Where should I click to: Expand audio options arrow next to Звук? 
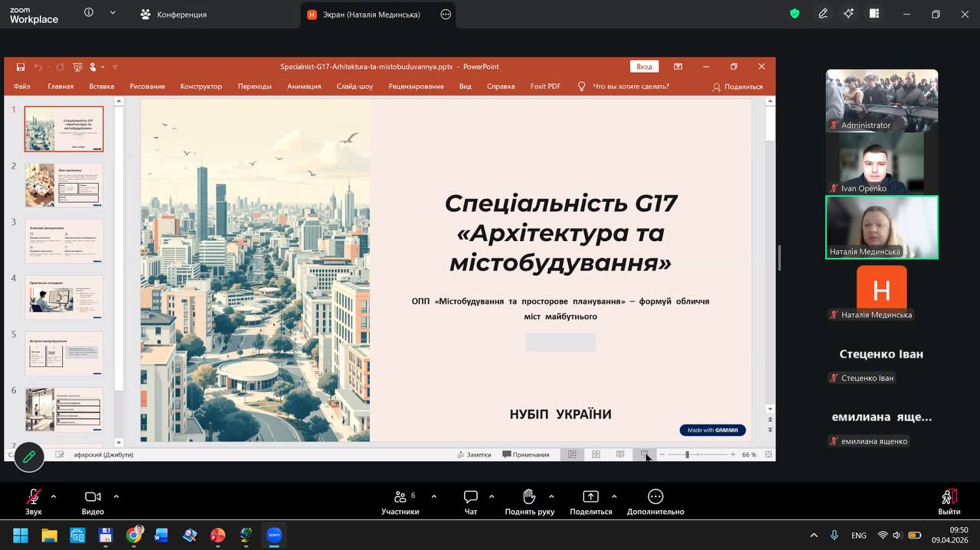click(54, 496)
